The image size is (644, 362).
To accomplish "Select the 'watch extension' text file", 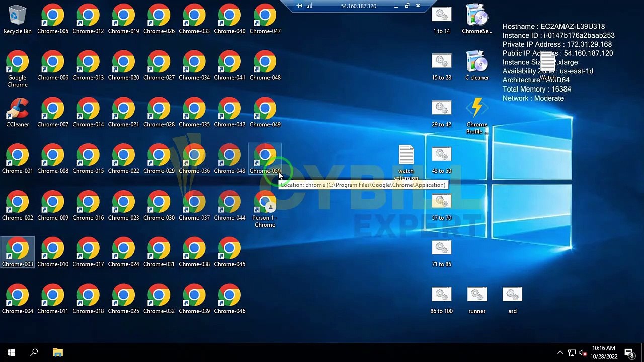I will click(406, 163).
